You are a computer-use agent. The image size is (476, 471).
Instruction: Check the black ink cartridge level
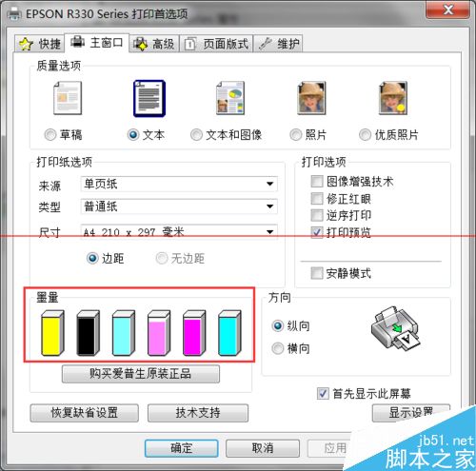point(88,333)
